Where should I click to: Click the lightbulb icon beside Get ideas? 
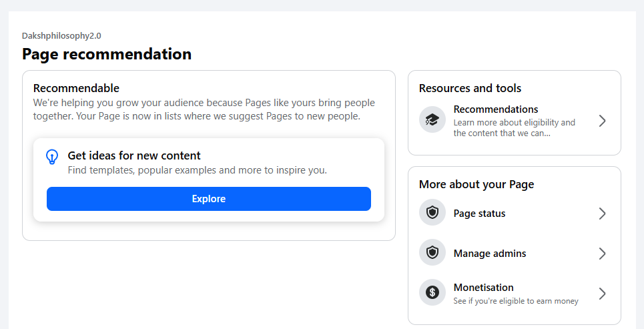(52, 157)
